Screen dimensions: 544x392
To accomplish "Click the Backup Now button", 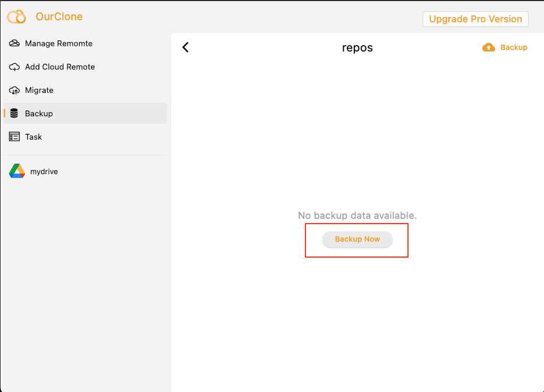I will (x=358, y=240).
